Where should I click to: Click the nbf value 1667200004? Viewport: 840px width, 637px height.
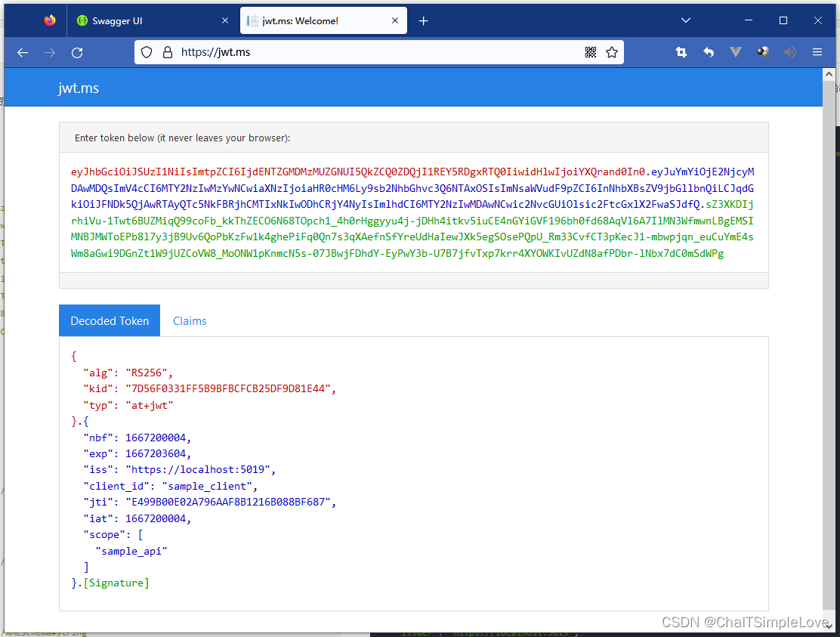(x=156, y=438)
